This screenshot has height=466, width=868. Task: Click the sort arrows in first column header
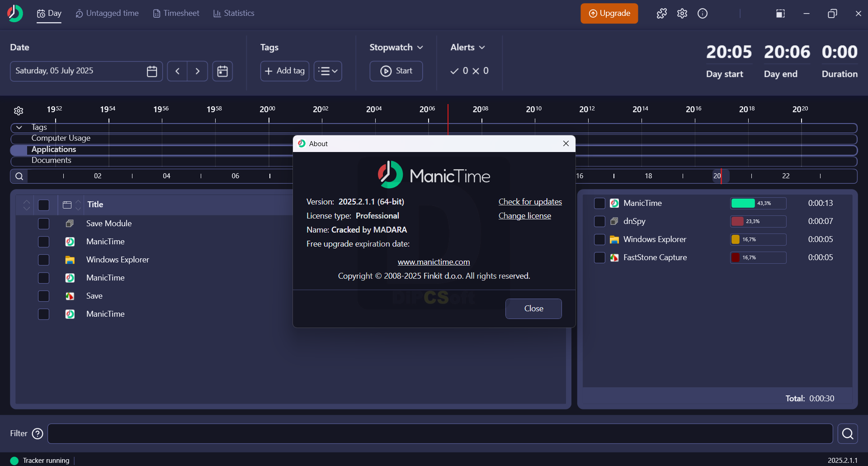coord(27,205)
